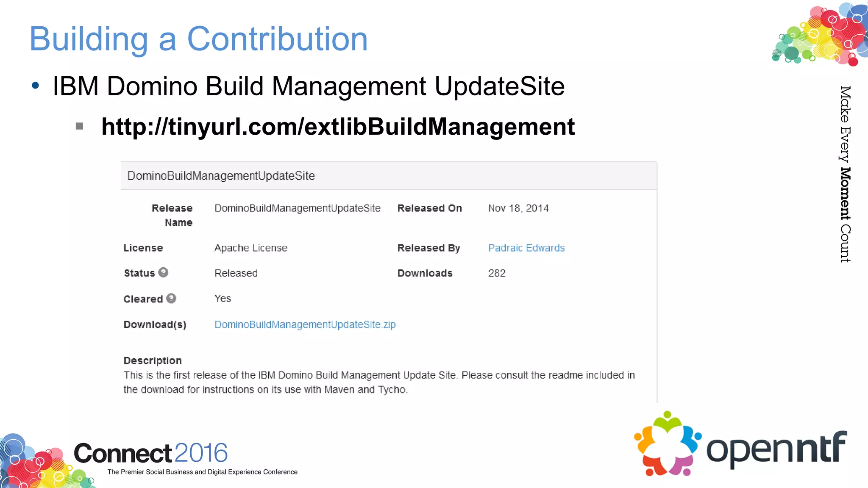This screenshot has width=868, height=488.
Task: Select the 'Released' status value
Action: (236, 273)
